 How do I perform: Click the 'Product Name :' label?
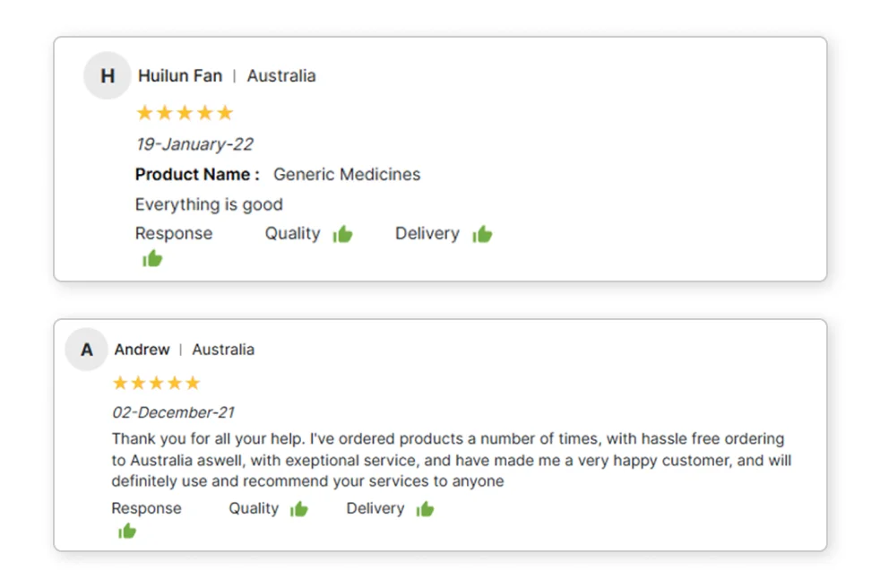(197, 175)
